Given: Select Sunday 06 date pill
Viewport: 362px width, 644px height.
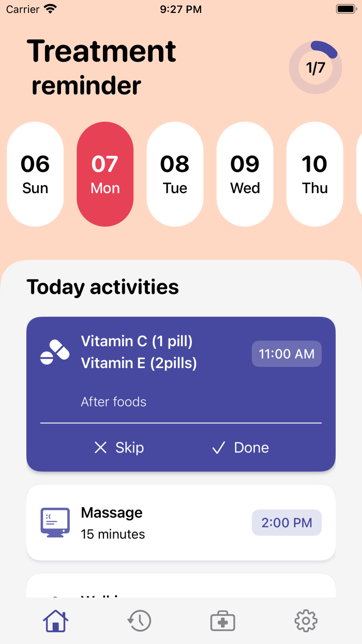Looking at the screenshot, I should (35, 174).
